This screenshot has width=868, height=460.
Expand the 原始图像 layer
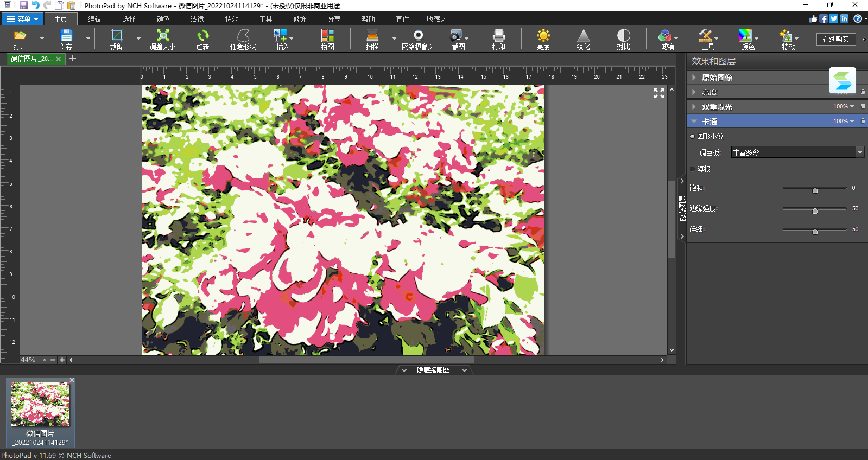[694, 78]
